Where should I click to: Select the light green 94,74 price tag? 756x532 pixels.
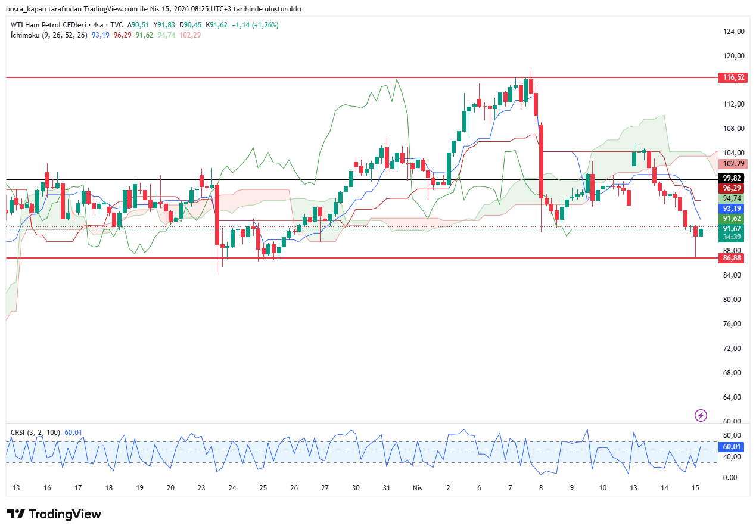pos(733,198)
